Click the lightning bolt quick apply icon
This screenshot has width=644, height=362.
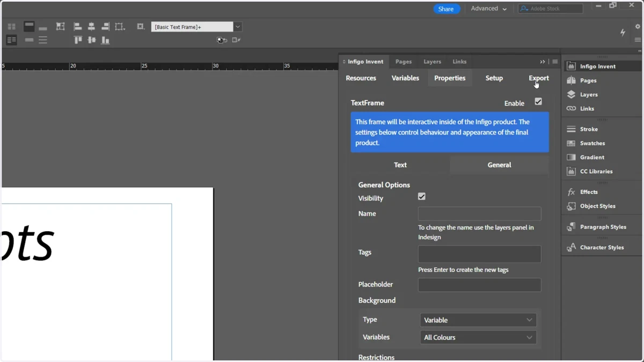coord(623,33)
